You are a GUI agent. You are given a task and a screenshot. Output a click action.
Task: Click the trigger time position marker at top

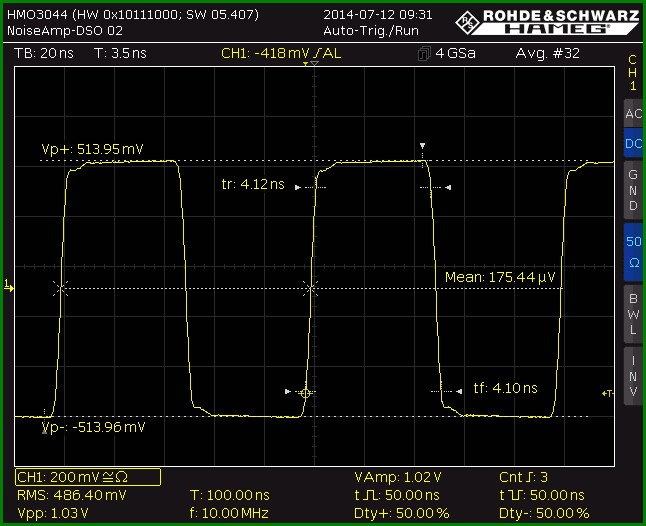click(x=305, y=64)
